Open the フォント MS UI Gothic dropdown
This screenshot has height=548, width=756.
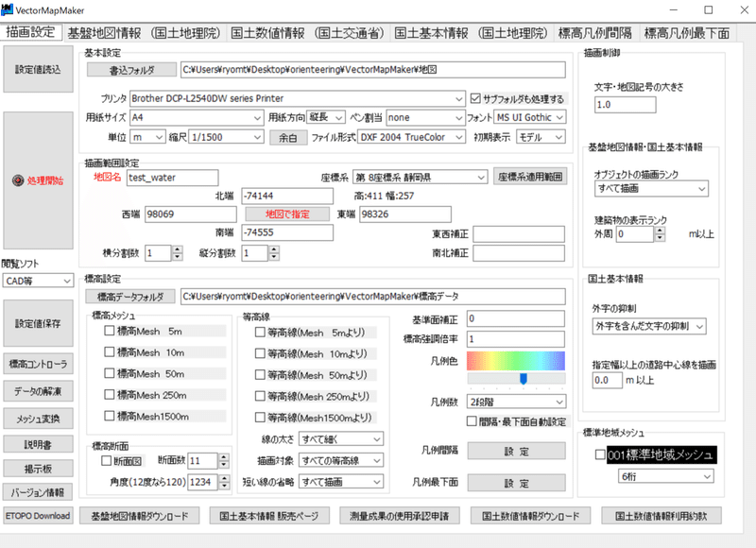click(x=530, y=117)
